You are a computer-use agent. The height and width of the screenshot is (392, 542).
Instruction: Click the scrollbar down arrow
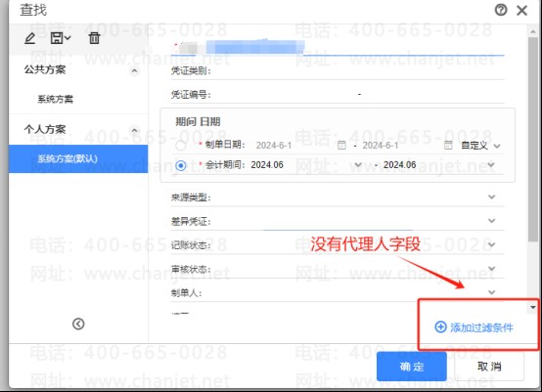pyautogui.click(x=532, y=307)
